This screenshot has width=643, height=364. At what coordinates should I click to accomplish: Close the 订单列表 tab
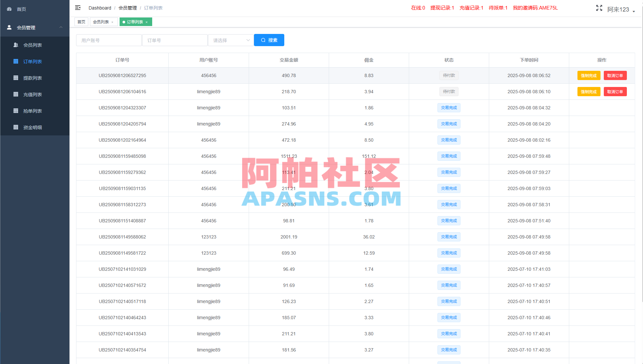click(x=146, y=22)
